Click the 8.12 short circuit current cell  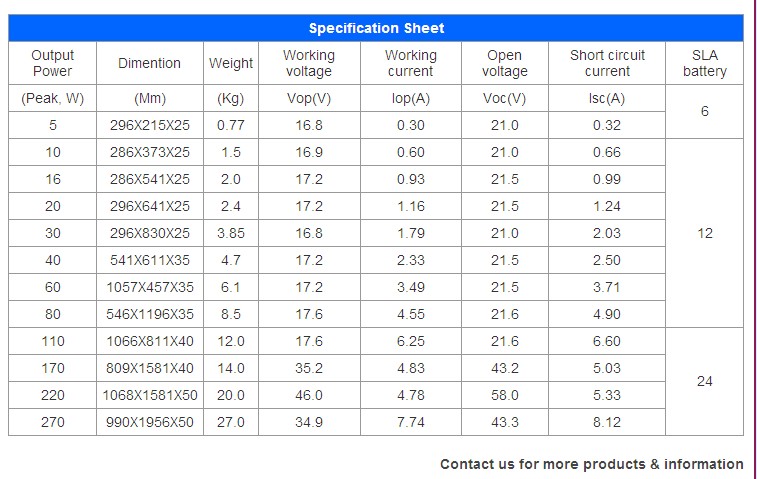pyautogui.click(x=607, y=422)
